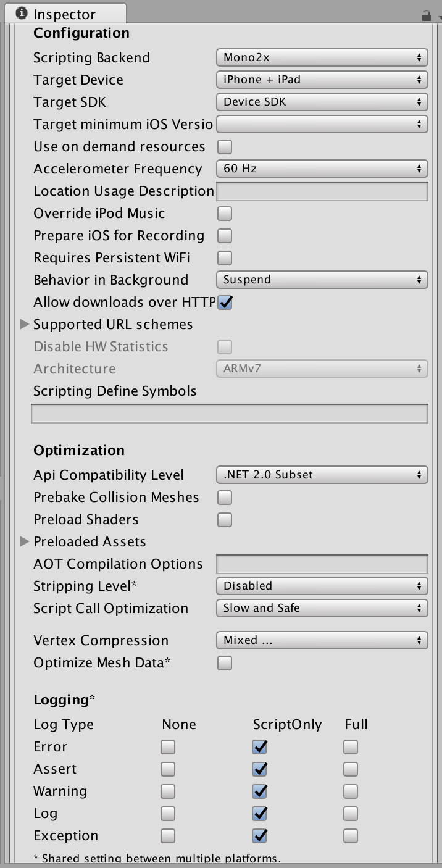Image resolution: width=442 pixels, height=868 pixels.
Task: Expand the Preloaded Assets list
Action: pos(25,541)
